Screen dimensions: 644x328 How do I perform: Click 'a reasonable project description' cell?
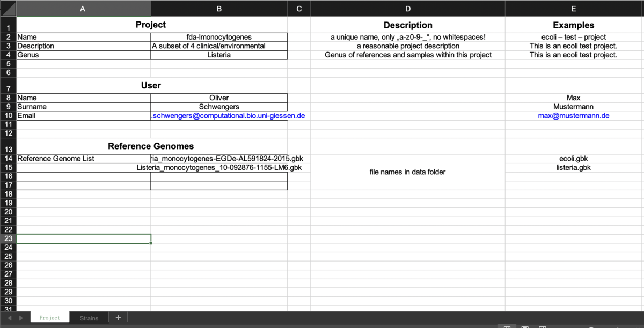pyautogui.click(x=408, y=46)
